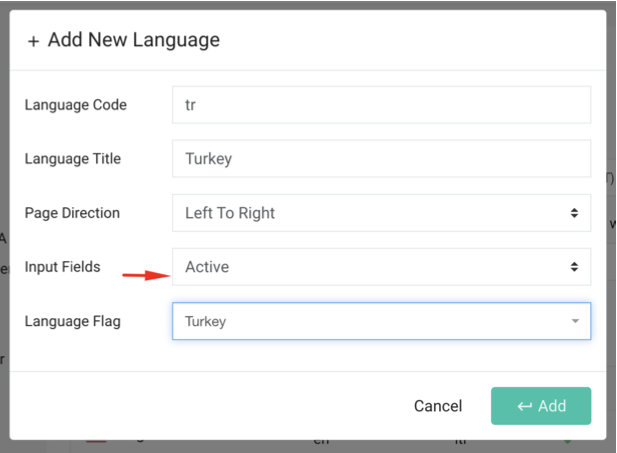Click the return arrow icon inside Add
Image resolution: width=617 pixels, height=453 pixels.
(x=524, y=406)
